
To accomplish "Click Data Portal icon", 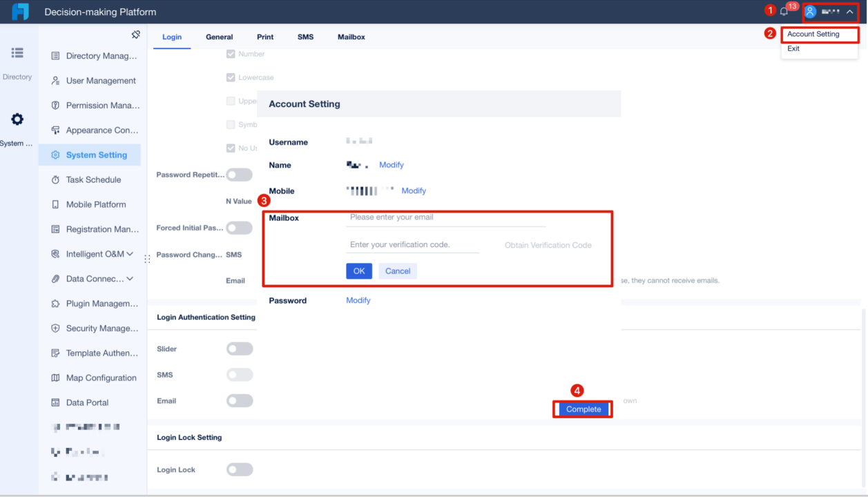I will 55,402.
